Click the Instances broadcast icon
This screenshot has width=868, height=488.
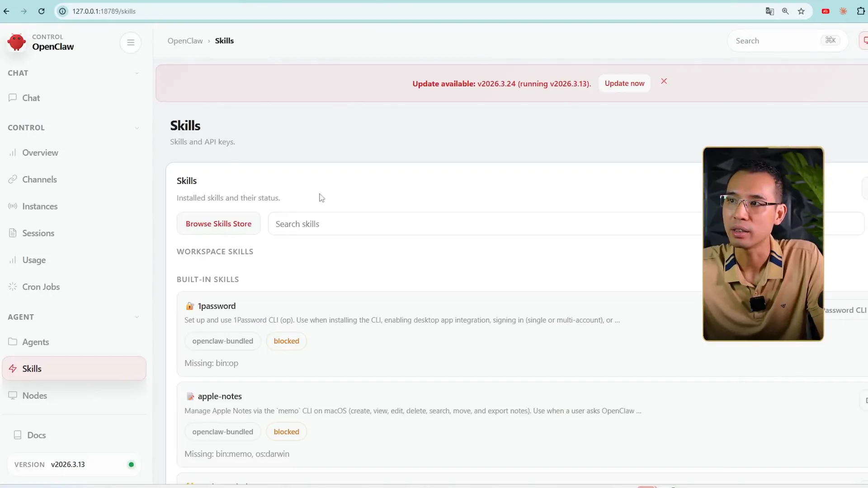coord(13,206)
